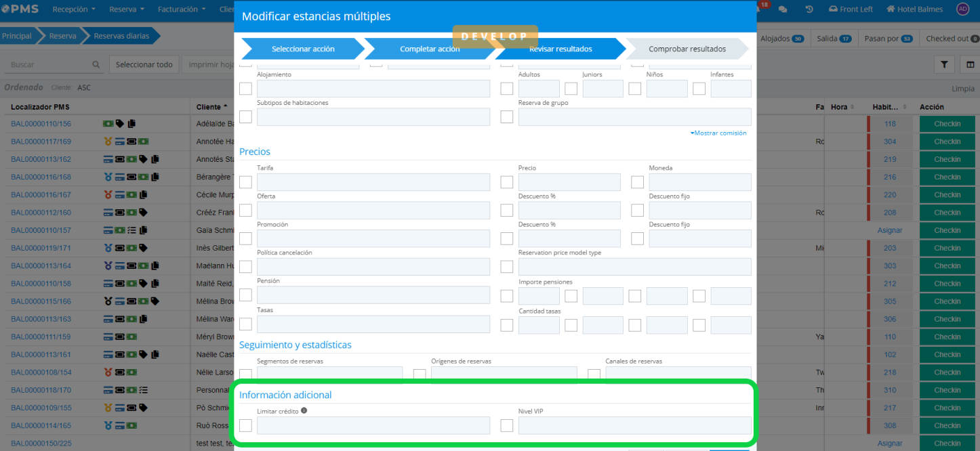Click the history clock icon
Image resolution: width=980 pixels, height=451 pixels.
point(809,9)
